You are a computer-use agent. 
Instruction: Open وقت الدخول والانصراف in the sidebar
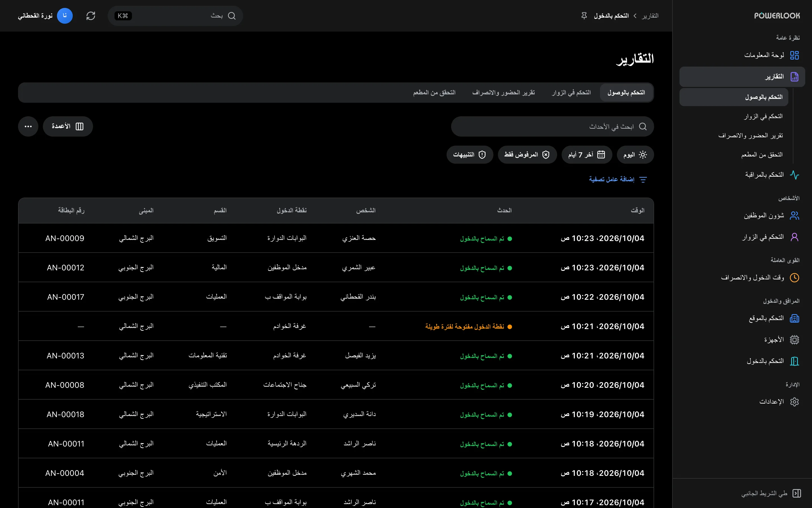(742, 277)
